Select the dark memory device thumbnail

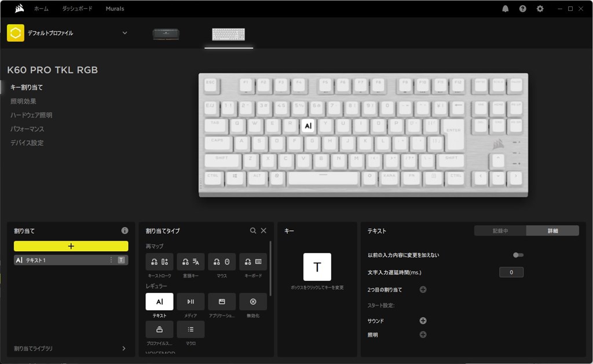(166, 34)
